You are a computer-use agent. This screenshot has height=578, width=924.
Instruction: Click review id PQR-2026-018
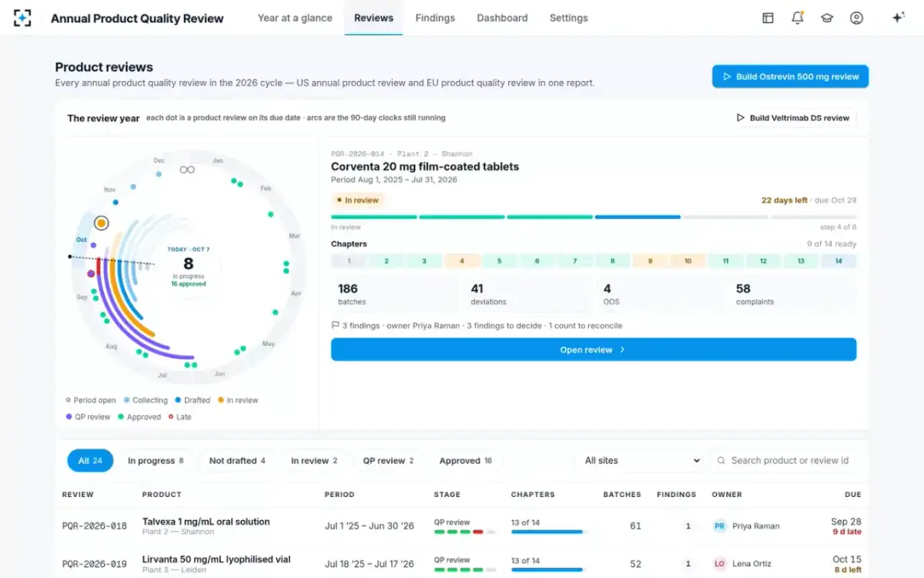click(95, 526)
